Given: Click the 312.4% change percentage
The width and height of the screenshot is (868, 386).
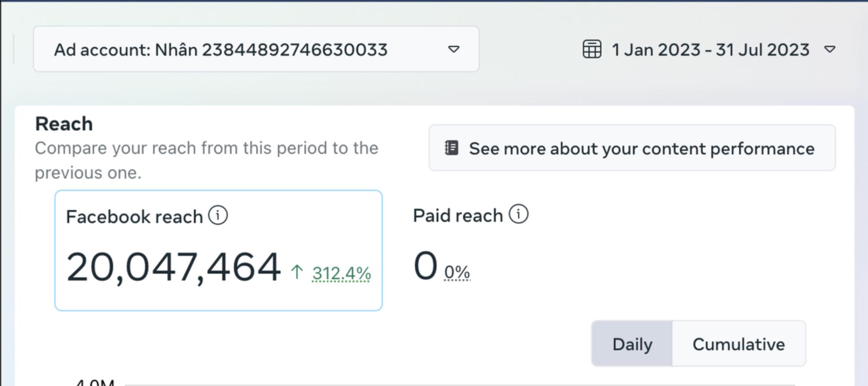Looking at the screenshot, I should 341,274.
